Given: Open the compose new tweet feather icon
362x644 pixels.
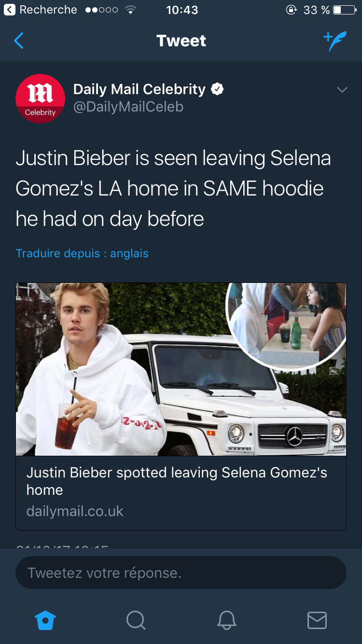Looking at the screenshot, I should (x=335, y=42).
